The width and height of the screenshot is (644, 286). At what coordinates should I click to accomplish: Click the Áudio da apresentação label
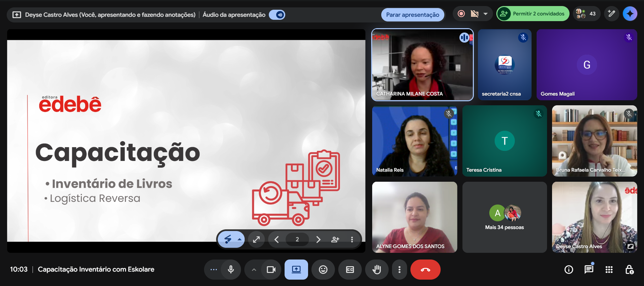234,15
